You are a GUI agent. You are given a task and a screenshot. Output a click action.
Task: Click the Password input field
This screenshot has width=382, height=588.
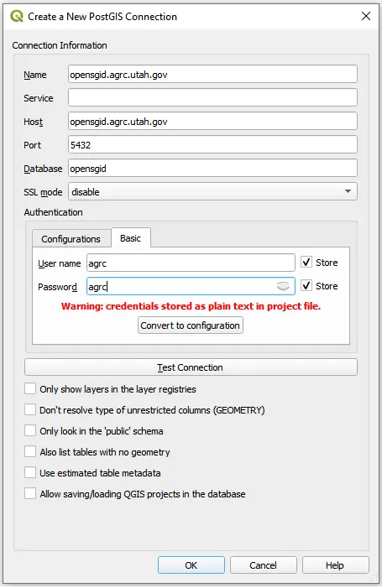click(x=191, y=286)
